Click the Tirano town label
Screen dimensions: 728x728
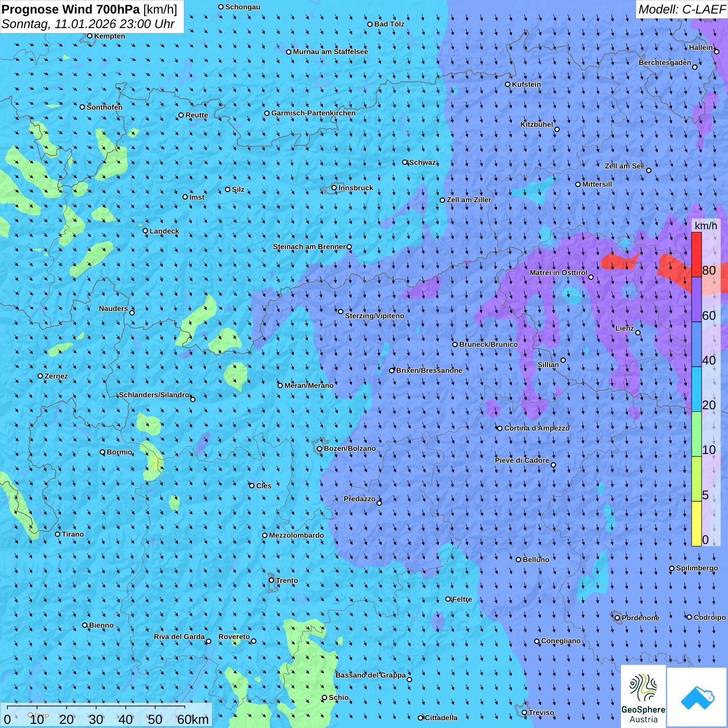pyautogui.click(x=73, y=534)
